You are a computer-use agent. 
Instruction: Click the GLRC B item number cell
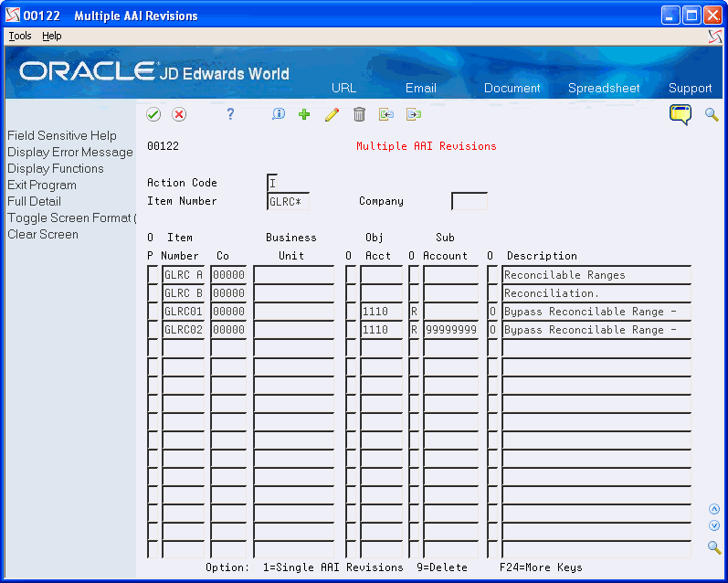tap(184, 293)
